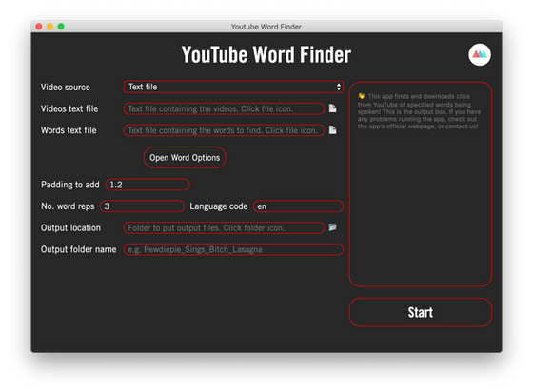533x392 pixels.
Task: Minimize window with yellow button
Action: 49,27
